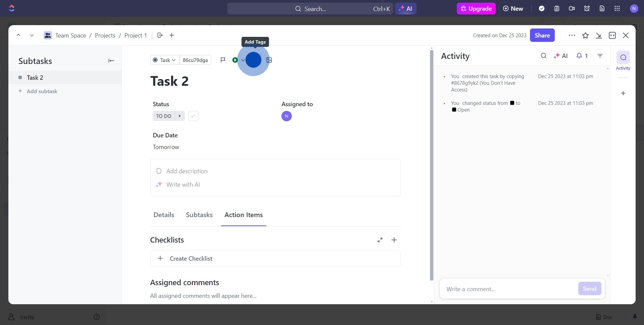Collapse the Subtasks sidebar panel
The width and height of the screenshot is (644, 325).
[x=111, y=61]
